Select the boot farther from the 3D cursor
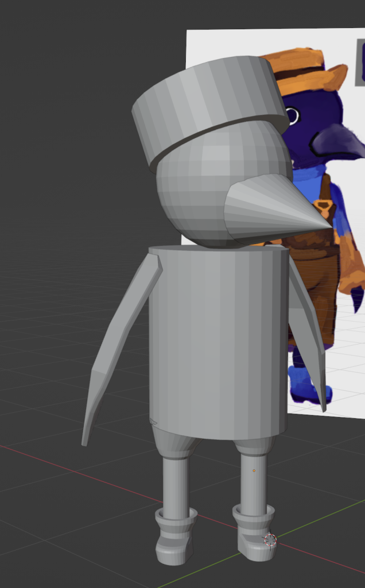365x588 pixels. point(175,540)
